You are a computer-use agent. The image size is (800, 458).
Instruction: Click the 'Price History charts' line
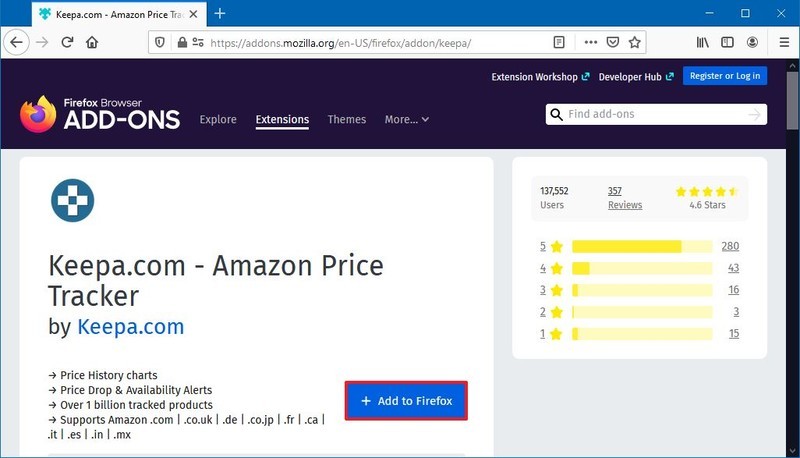pos(103,375)
